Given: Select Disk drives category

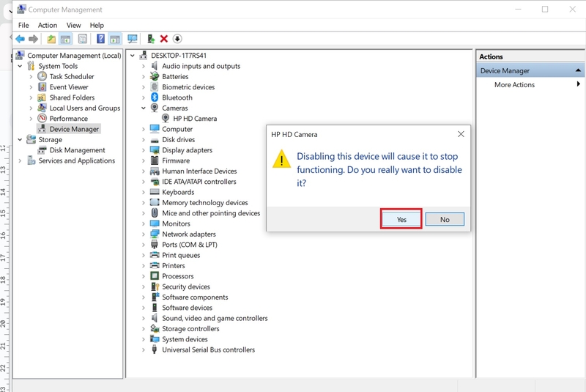Looking at the screenshot, I should (178, 140).
